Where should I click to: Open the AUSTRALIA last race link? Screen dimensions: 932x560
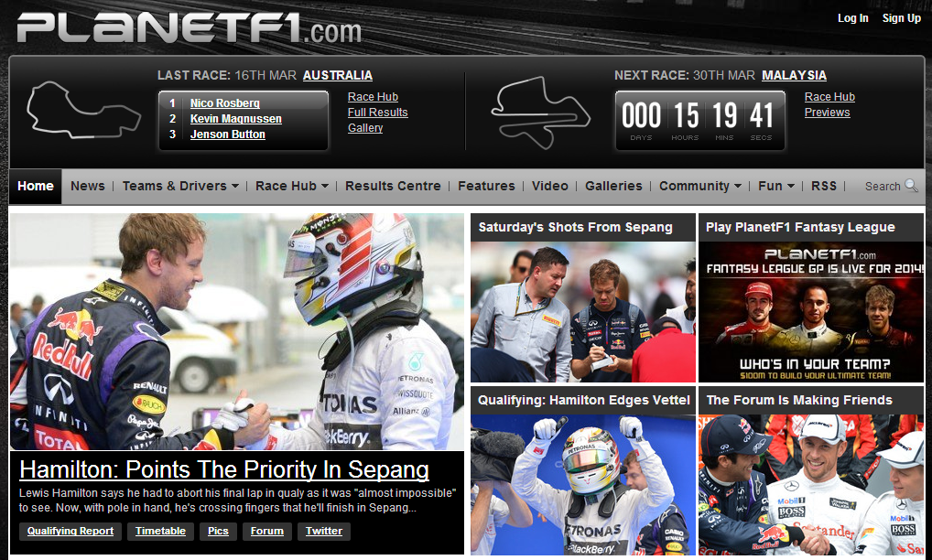[x=338, y=75]
